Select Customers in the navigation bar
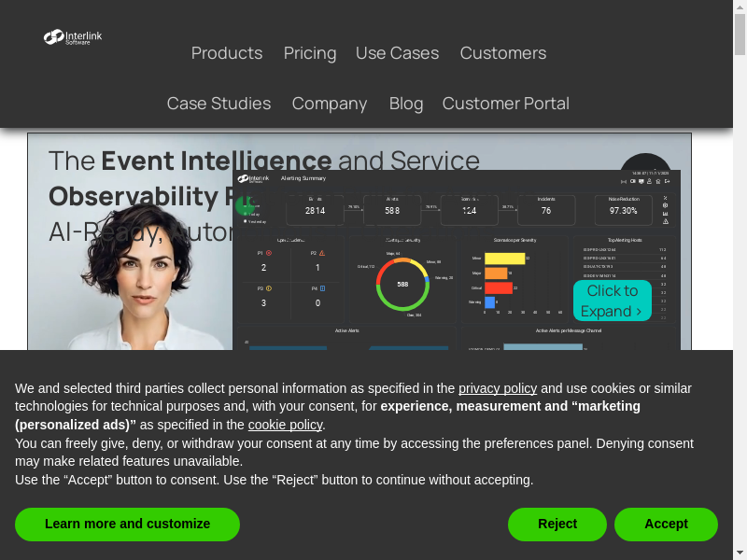 [503, 53]
